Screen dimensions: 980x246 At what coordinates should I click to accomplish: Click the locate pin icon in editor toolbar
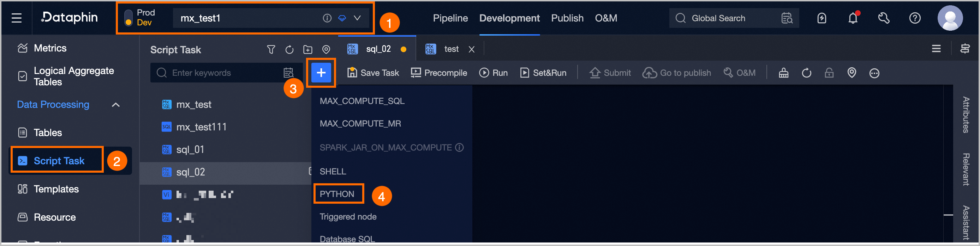tap(851, 73)
